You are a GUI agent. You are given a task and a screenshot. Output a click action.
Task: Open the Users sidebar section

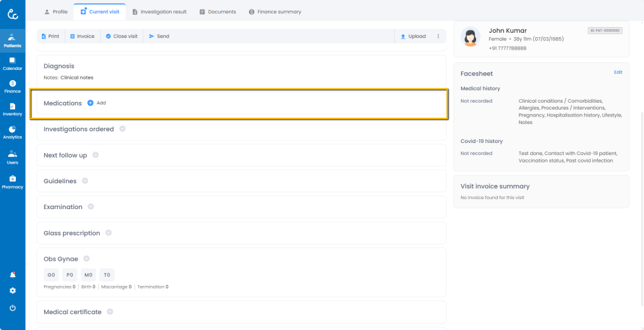tap(12, 157)
